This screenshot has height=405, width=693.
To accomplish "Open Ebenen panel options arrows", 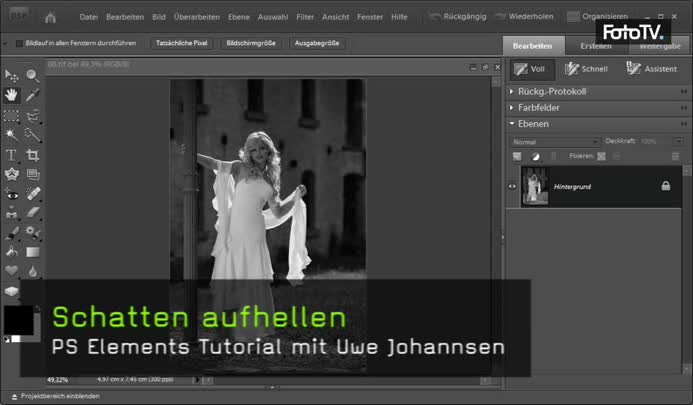I will click(684, 124).
